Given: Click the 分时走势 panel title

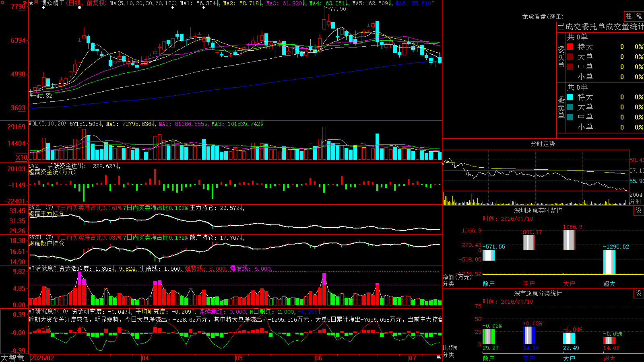Looking at the screenshot, I should 543,144.
